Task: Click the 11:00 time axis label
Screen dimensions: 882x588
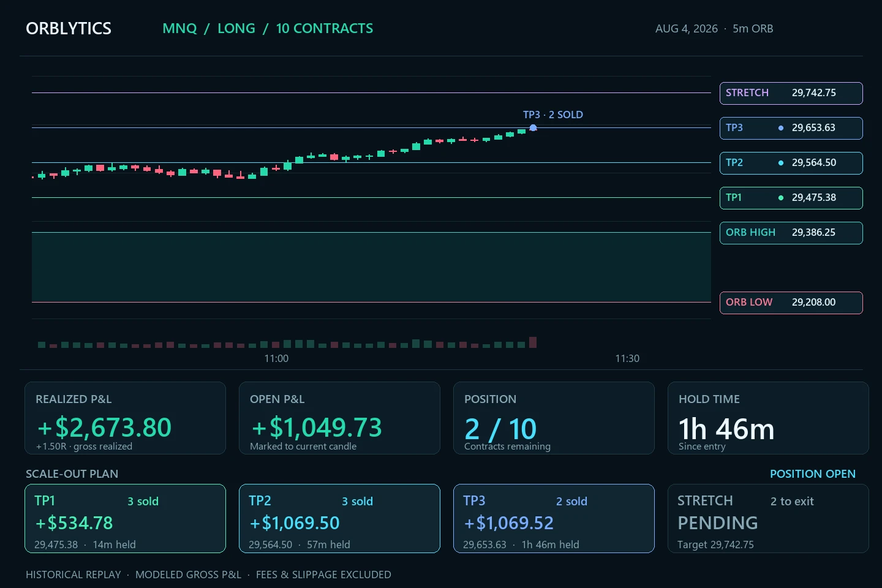Action: click(x=276, y=358)
